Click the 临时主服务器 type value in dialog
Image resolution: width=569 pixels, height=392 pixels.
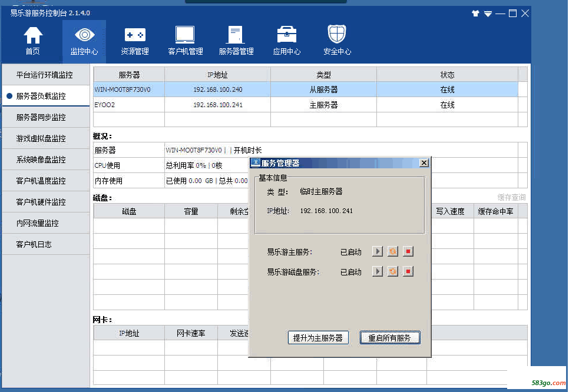(x=321, y=191)
